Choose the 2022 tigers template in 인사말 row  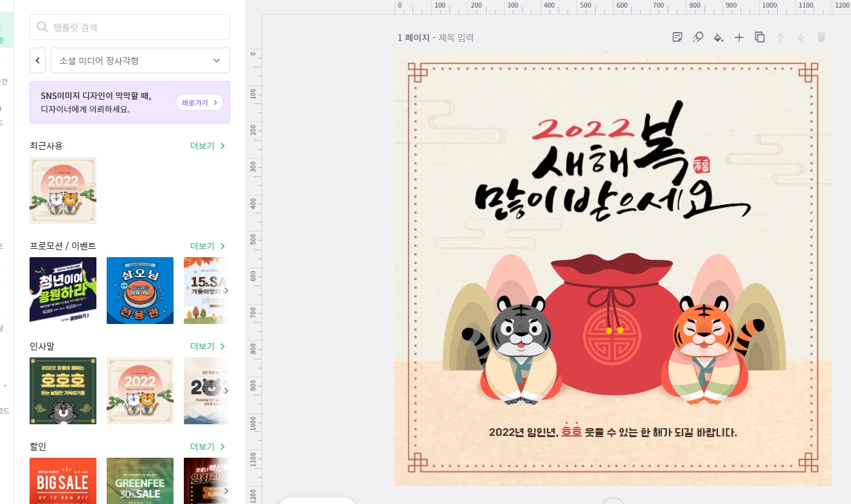(140, 391)
